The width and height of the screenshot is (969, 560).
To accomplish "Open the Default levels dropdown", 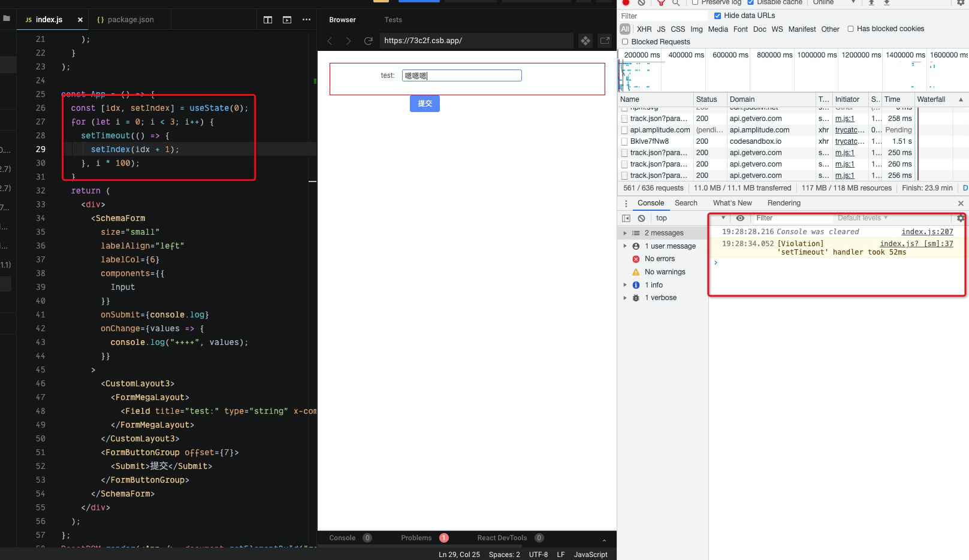I will pyautogui.click(x=862, y=218).
